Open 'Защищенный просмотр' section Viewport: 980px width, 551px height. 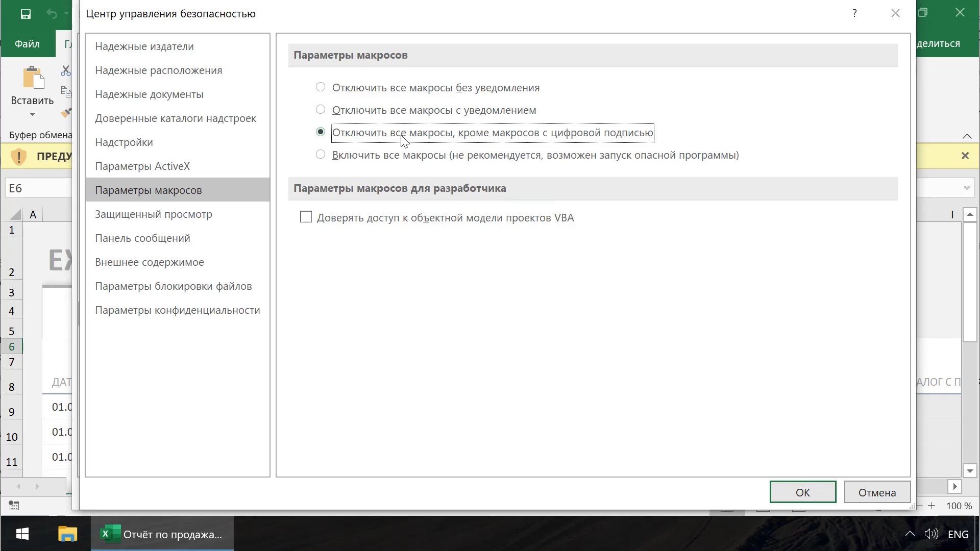tap(178, 214)
